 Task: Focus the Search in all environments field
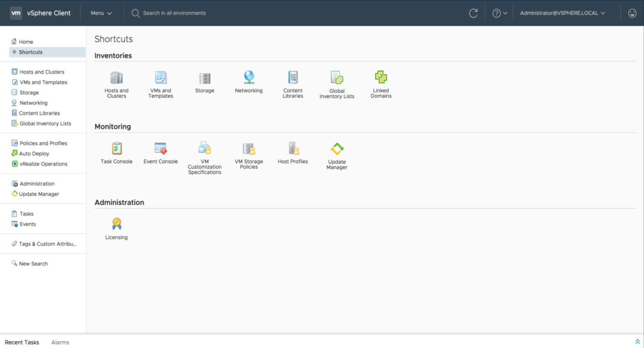(174, 13)
